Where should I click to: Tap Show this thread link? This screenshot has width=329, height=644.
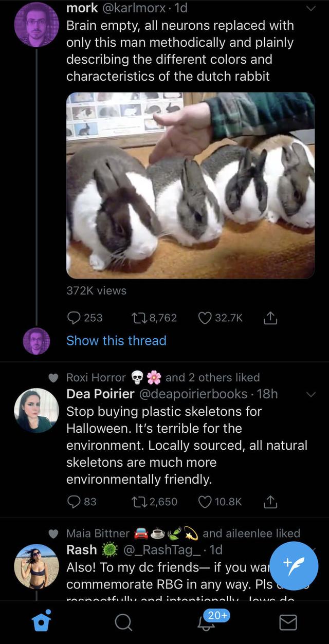pos(116,340)
